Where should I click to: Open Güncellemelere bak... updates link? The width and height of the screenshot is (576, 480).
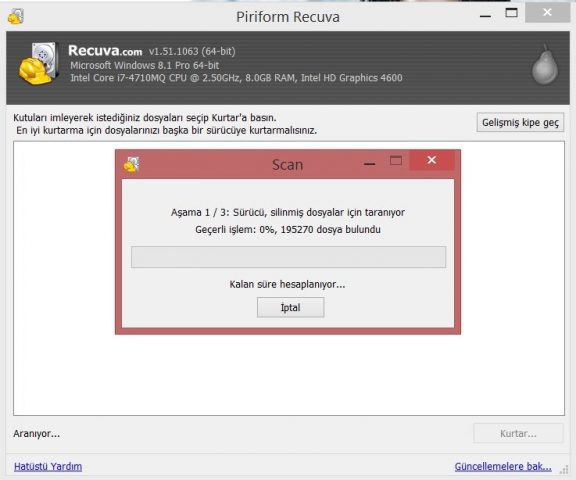click(x=503, y=466)
